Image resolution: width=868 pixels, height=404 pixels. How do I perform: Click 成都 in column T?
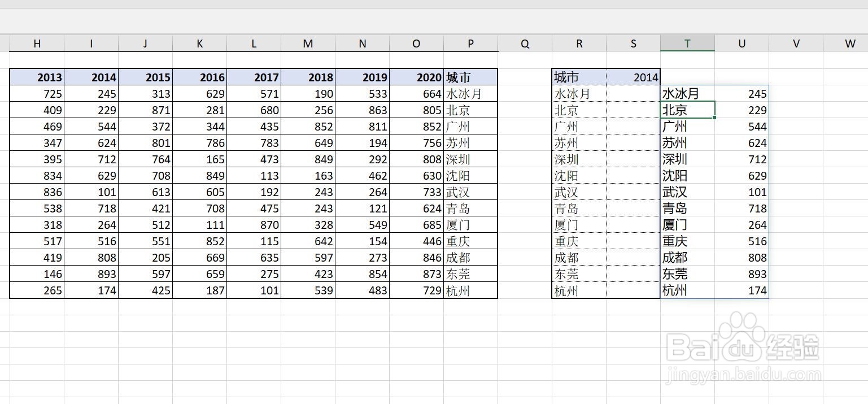(x=687, y=258)
